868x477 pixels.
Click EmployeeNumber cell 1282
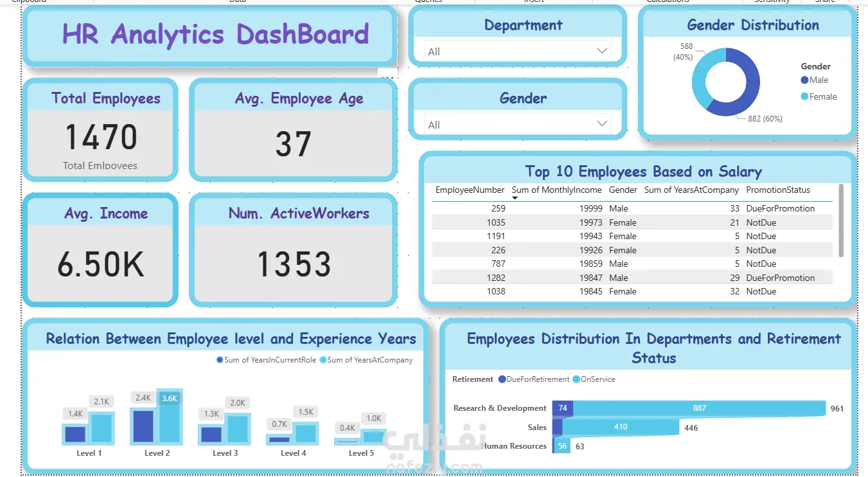point(496,278)
